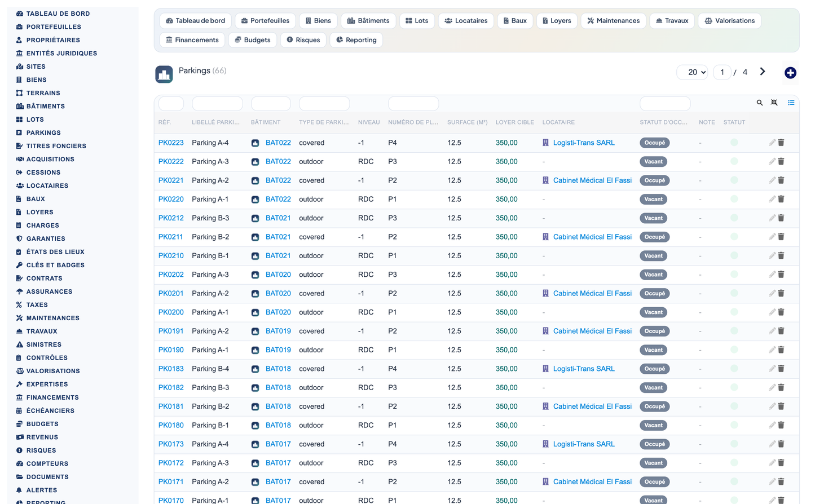Click green status dot in PK0223 row
Viewport: 815px width, 504px height.
(734, 143)
